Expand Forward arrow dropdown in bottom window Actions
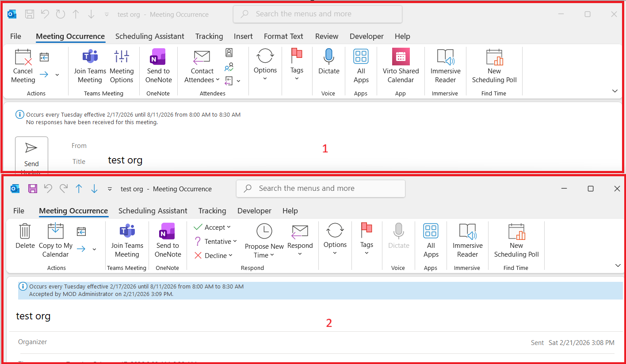 point(94,249)
